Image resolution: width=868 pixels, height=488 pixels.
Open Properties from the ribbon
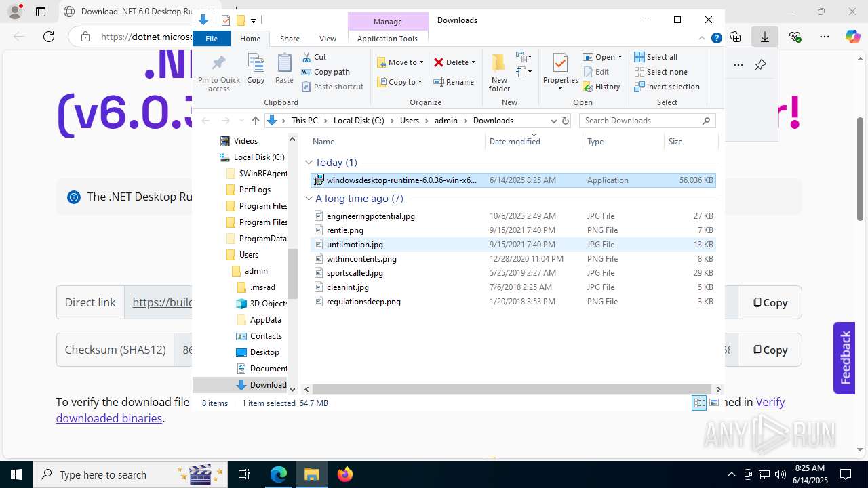(x=560, y=71)
